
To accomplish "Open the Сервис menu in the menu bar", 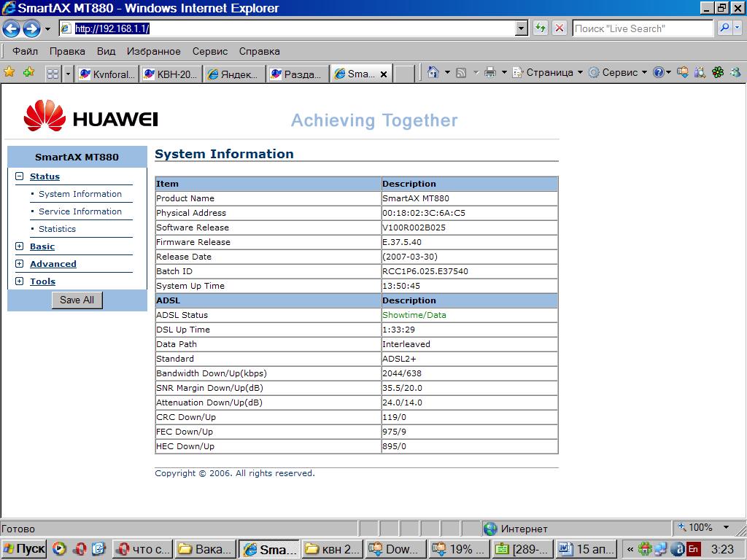I will [210, 52].
